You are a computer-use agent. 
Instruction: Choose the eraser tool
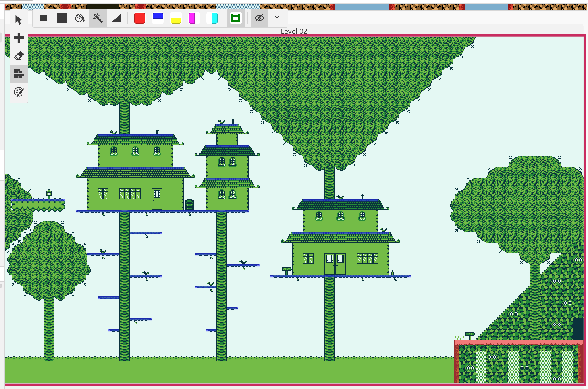tap(19, 56)
